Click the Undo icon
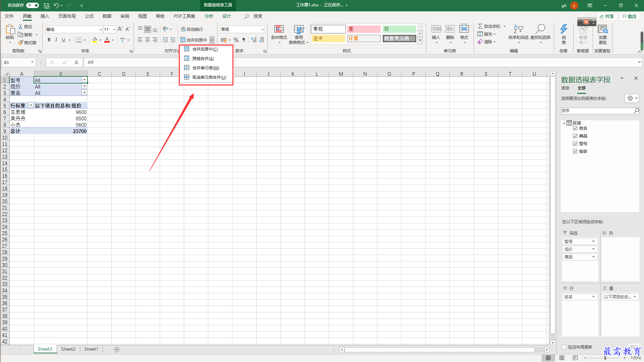This screenshot has width=644, height=362. tap(56, 5)
